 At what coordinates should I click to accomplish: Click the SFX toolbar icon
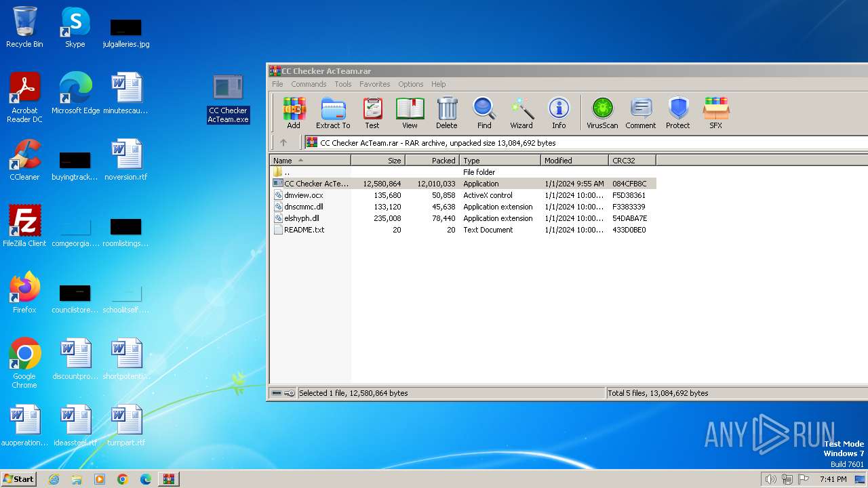point(715,113)
